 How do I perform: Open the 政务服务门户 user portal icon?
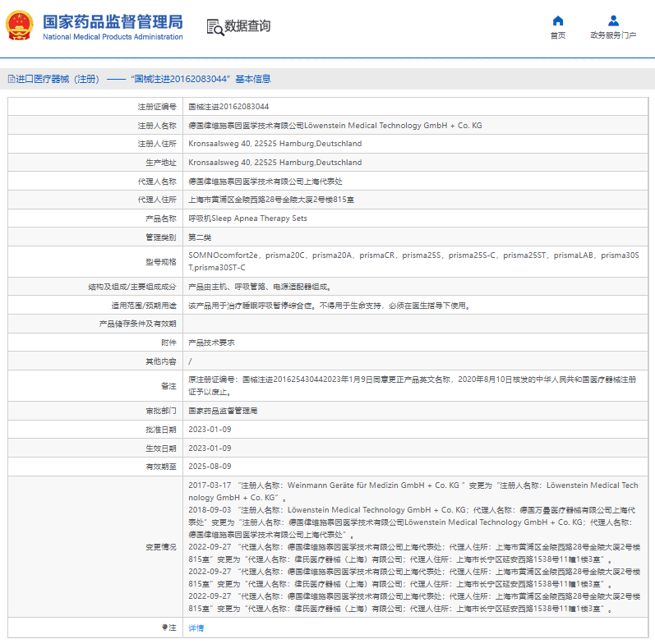point(613,21)
